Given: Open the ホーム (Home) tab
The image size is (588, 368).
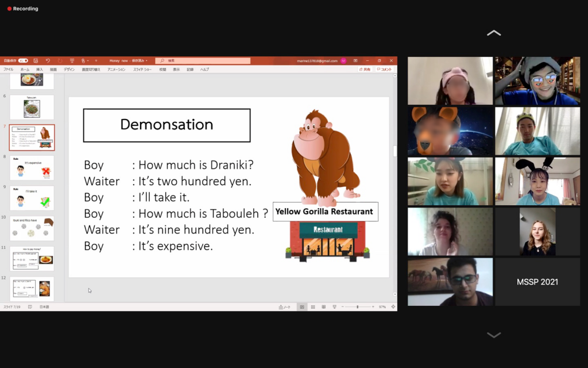Looking at the screenshot, I should click(25, 70).
